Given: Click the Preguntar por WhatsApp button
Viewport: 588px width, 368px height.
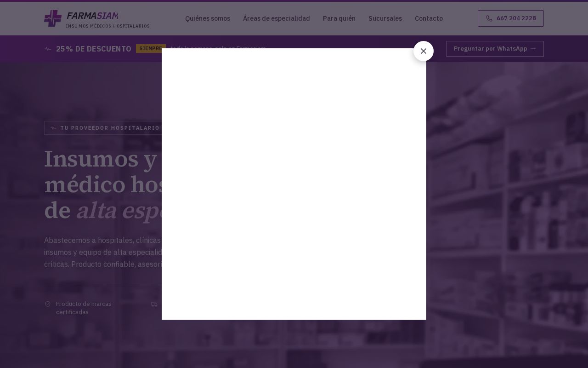Looking at the screenshot, I should 495,49.
